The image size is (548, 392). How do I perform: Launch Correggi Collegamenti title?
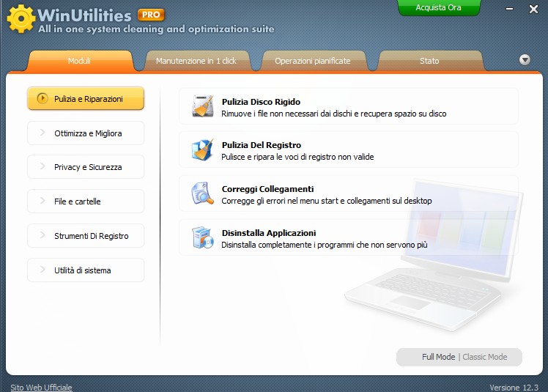click(267, 189)
